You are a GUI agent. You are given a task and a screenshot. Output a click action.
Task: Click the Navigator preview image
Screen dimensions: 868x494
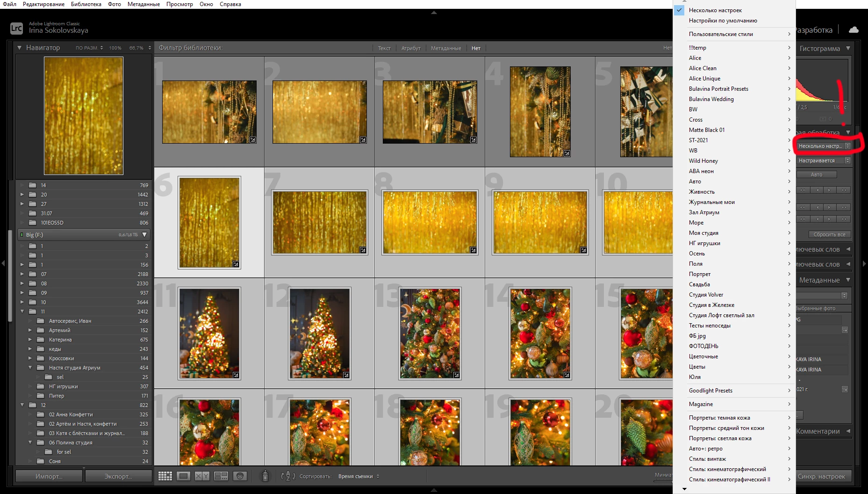pos(84,116)
